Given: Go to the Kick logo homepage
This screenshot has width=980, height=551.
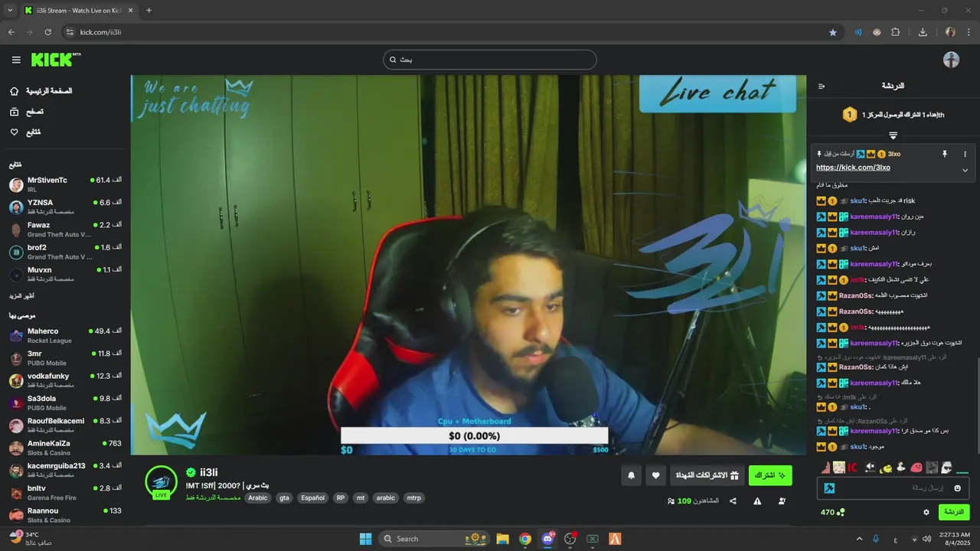Looking at the screenshot, I should tap(55, 60).
